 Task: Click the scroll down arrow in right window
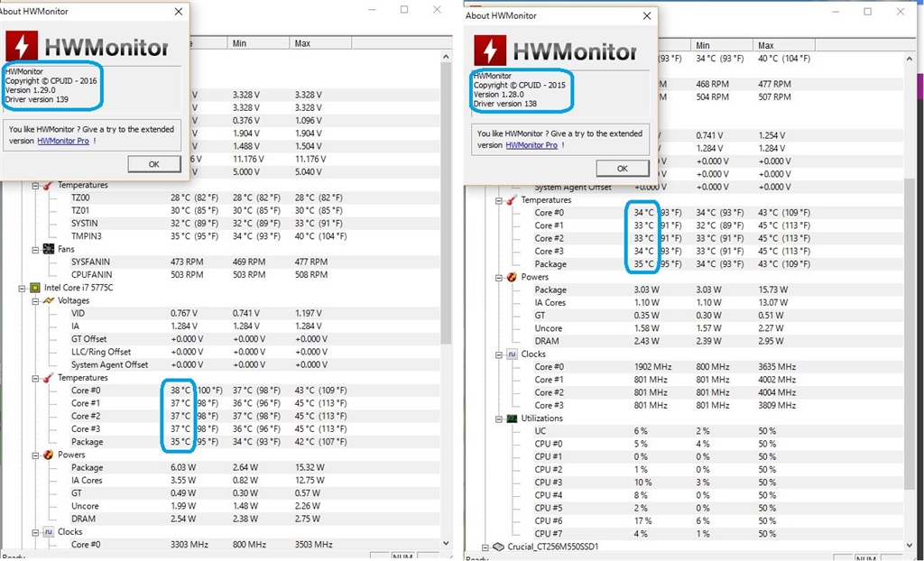pos(910,547)
